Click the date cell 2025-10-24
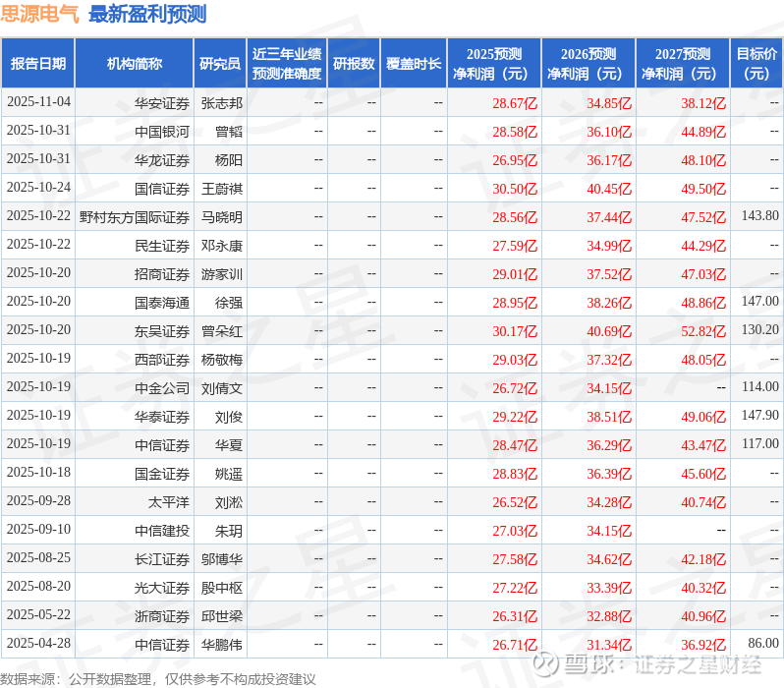Screen dimensions: 784x688 click(x=38, y=188)
